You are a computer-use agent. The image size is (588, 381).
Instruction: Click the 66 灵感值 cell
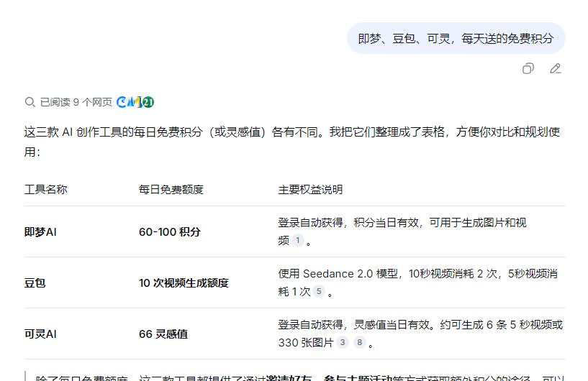(163, 334)
